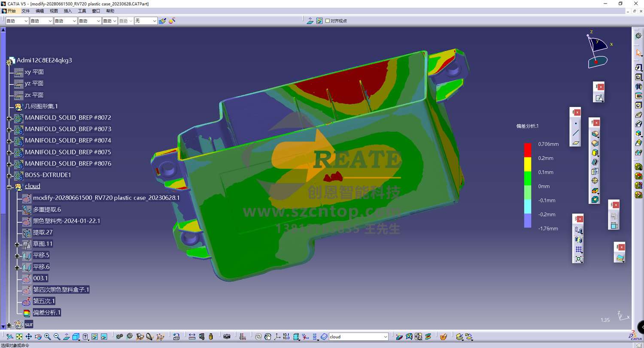644x348 pixels.
Task: Open the 窗口 menu
Action: click(x=96, y=11)
